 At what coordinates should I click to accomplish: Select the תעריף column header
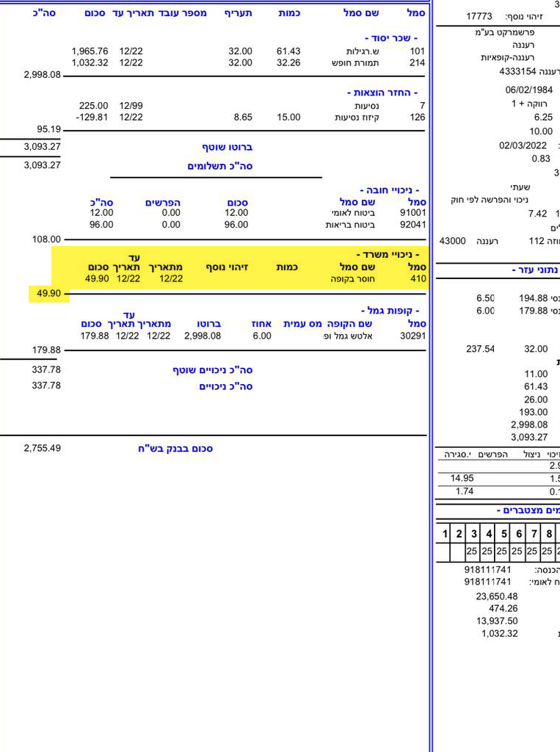[x=239, y=13]
